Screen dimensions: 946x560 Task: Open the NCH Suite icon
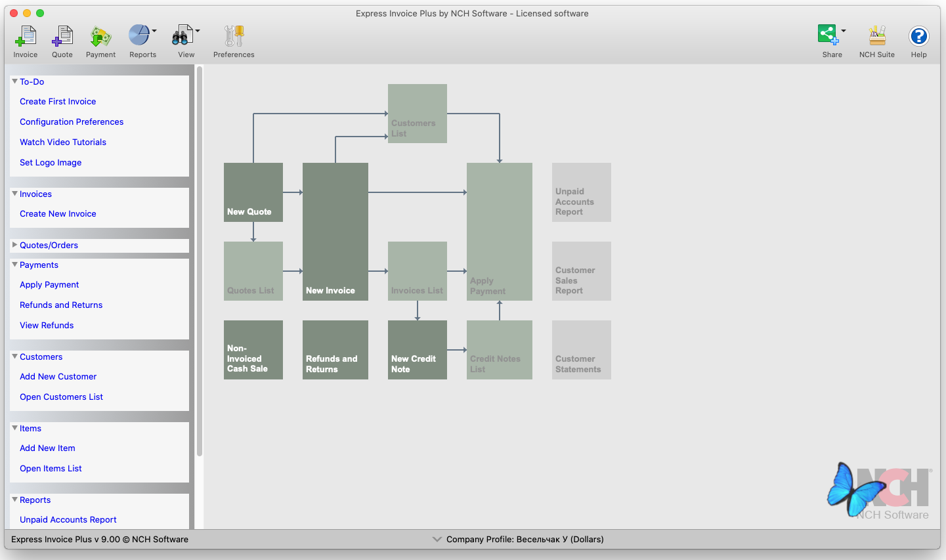tap(877, 36)
